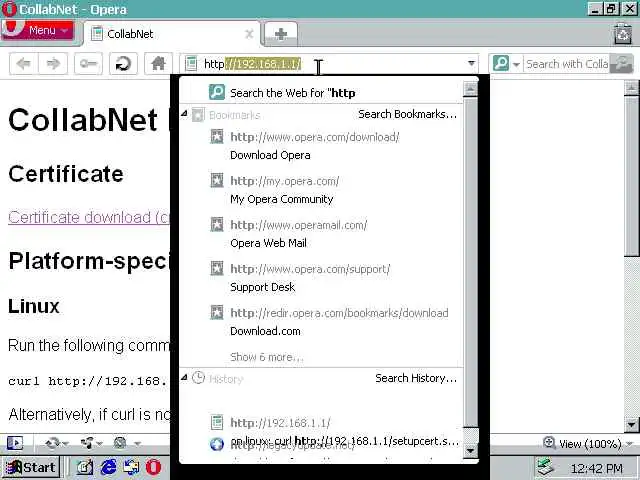The width and height of the screenshot is (640, 480).
Task: Collapse the Bookmarks section in the dropdown
Action: click(184, 114)
